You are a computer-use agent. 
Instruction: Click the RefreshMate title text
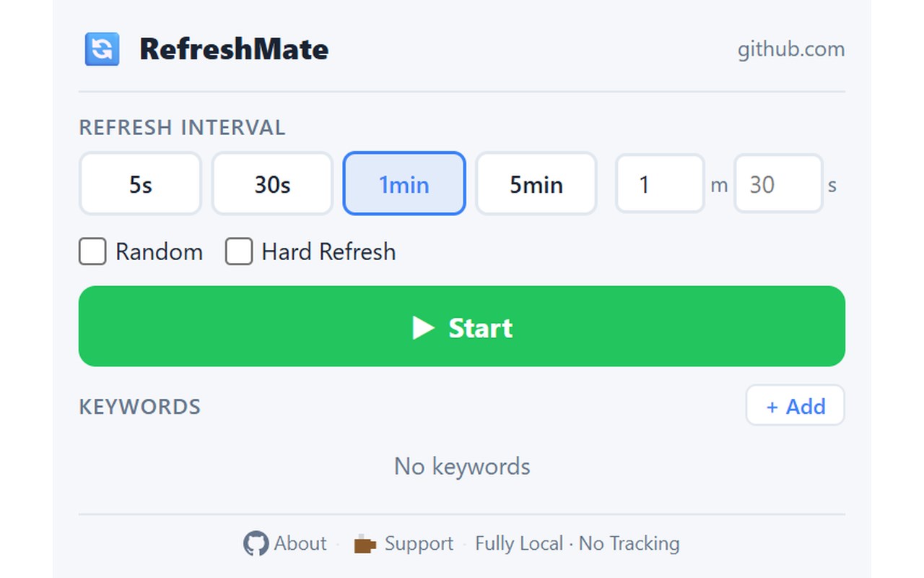pos(234,49)
